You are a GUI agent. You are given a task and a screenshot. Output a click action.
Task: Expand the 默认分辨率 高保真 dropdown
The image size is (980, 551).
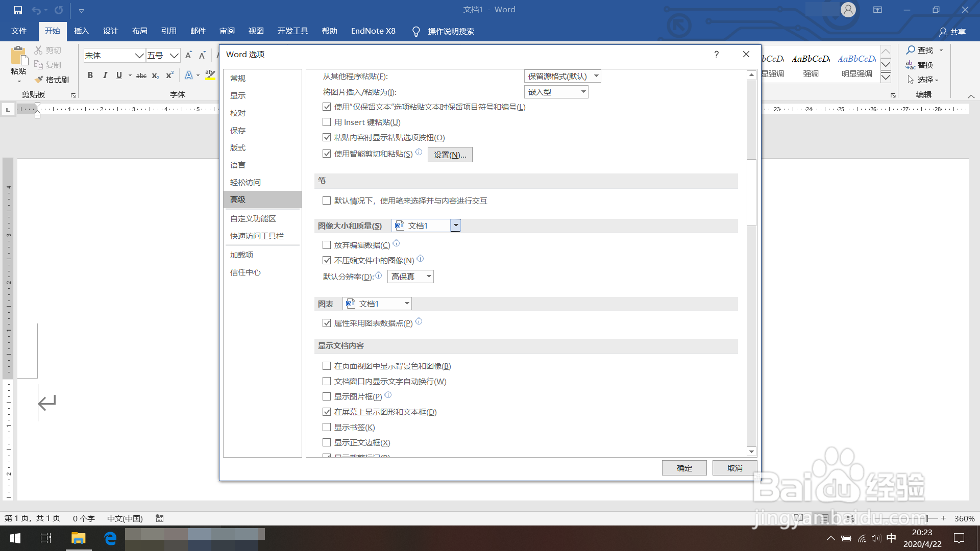coord(428,277)
